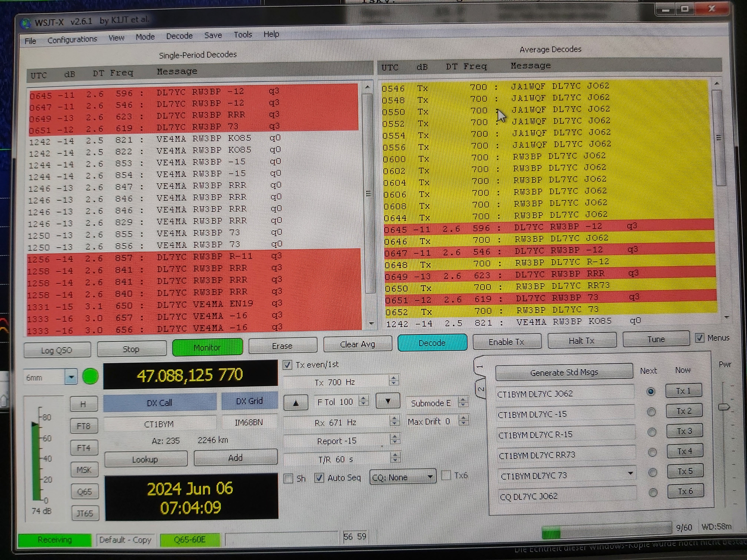Open the Tools menu
Image resolution: width=747 pixels, height=560 pixels.
click(243, 34)
